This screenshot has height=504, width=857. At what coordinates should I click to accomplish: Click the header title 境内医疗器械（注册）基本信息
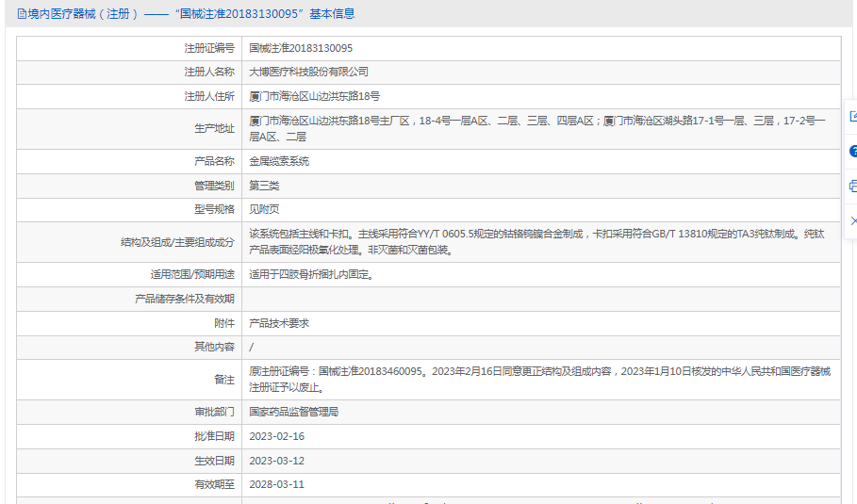tap(191, 13)
